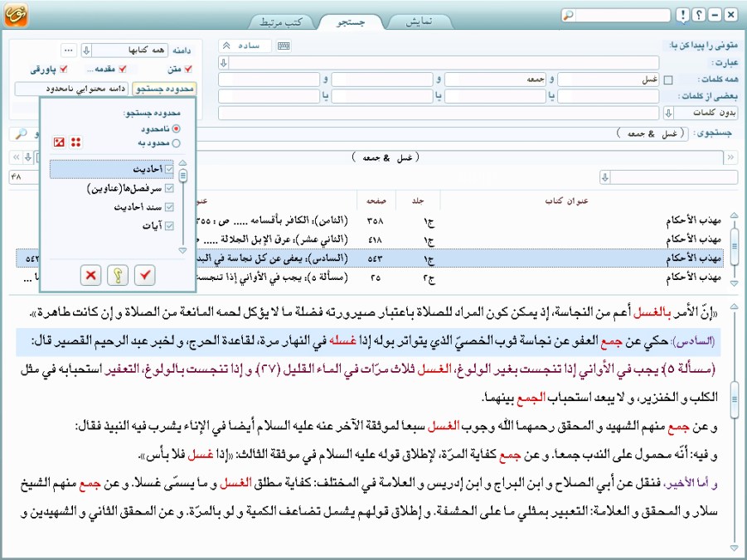747x560 pixels.
Task: Click the همه کلمات field containing جمعه
Action: pos(495,80)
